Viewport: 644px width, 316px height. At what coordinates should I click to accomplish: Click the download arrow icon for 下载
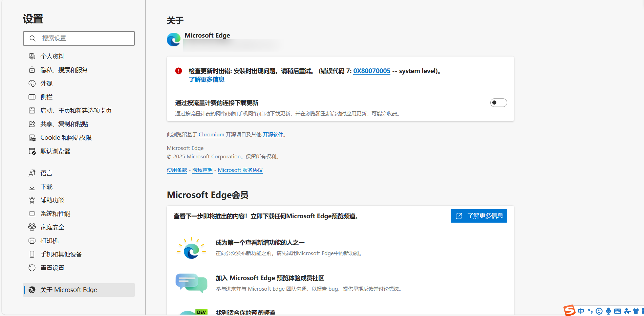point(32,187)
